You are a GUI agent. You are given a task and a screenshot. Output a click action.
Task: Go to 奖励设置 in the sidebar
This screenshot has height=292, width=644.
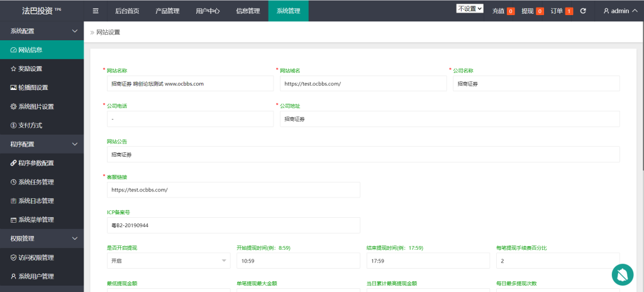pos(42,69)
